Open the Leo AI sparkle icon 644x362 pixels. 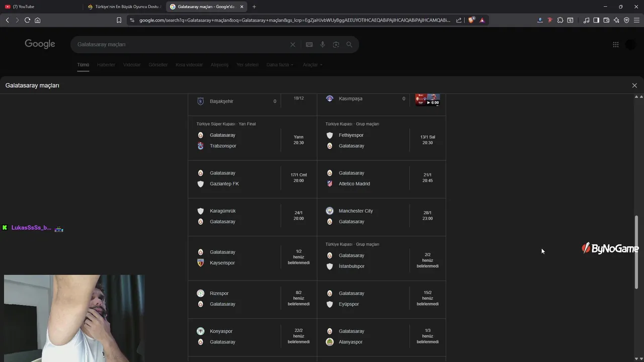pos(616,20)
